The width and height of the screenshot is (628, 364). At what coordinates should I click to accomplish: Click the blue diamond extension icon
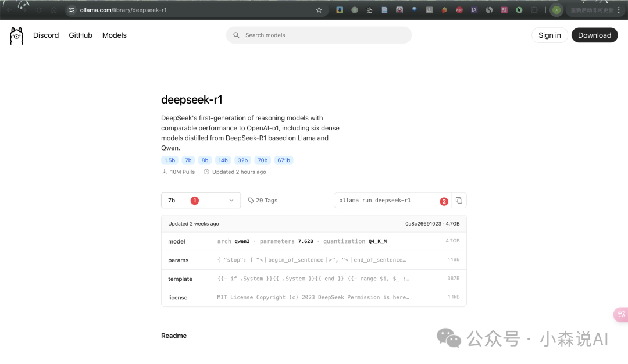point(415,10)
